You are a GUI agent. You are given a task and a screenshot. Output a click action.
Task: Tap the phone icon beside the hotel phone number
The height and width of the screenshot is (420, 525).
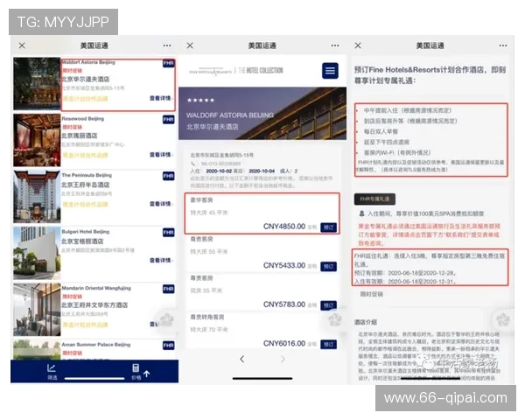tap(193, 164)
